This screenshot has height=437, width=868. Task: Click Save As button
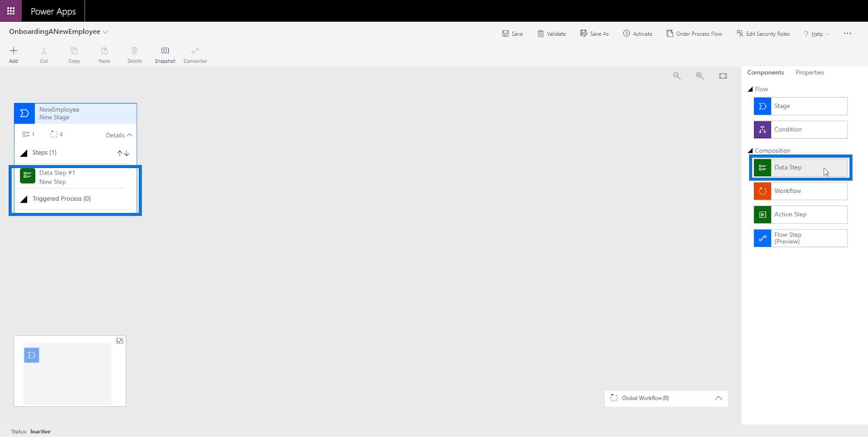[x=595, y=34]
